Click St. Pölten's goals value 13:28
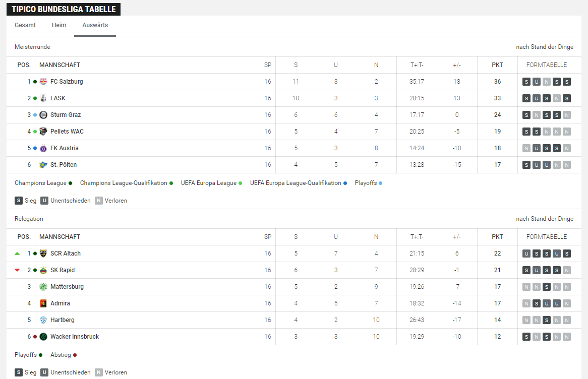The width and height of the screenshot is (588, 379). (x=417, y=165)
